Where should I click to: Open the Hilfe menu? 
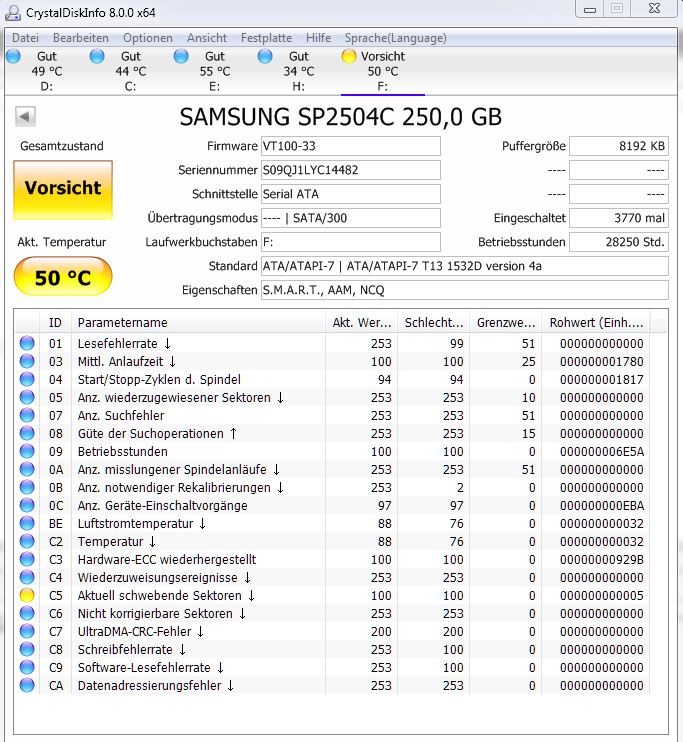pos(318,38)
